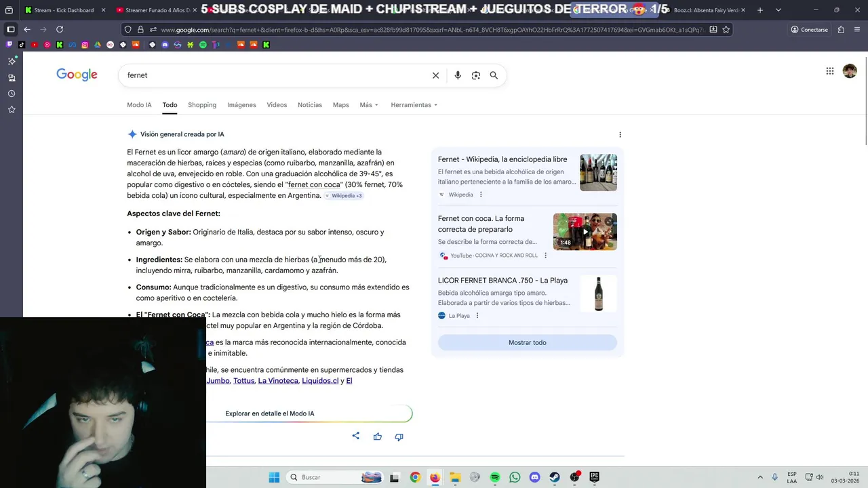Open the Tottus store link
Screen dimensions: 868x488
coord(243,381)
